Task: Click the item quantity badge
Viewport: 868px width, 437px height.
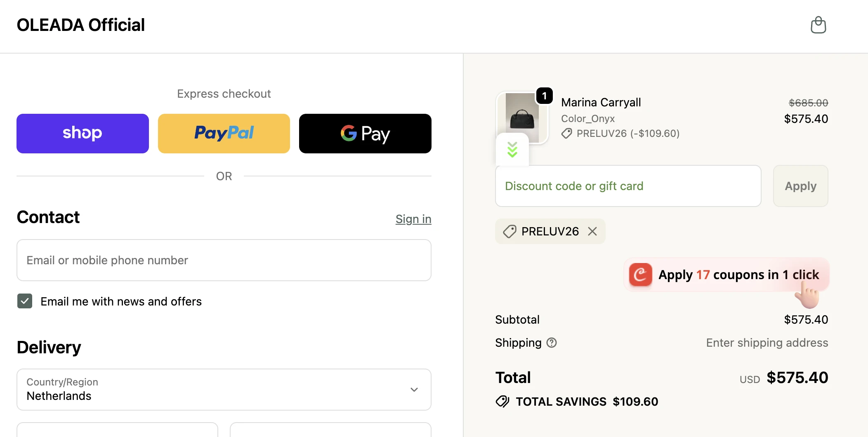Action: (x=545, y=96)
